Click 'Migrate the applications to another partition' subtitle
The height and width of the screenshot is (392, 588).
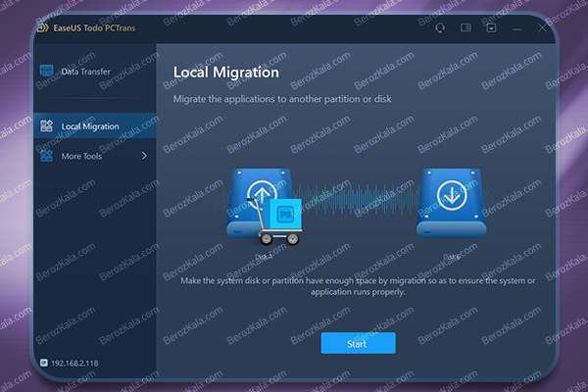pyautogui.click(x=282, y=99)
